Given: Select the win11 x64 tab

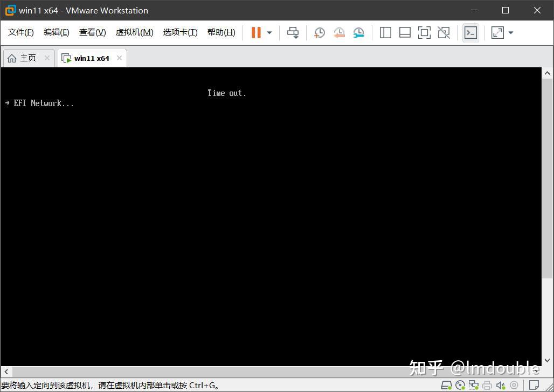Looking at the screenshot, I should pyautogui.click(x=92, y=58).
